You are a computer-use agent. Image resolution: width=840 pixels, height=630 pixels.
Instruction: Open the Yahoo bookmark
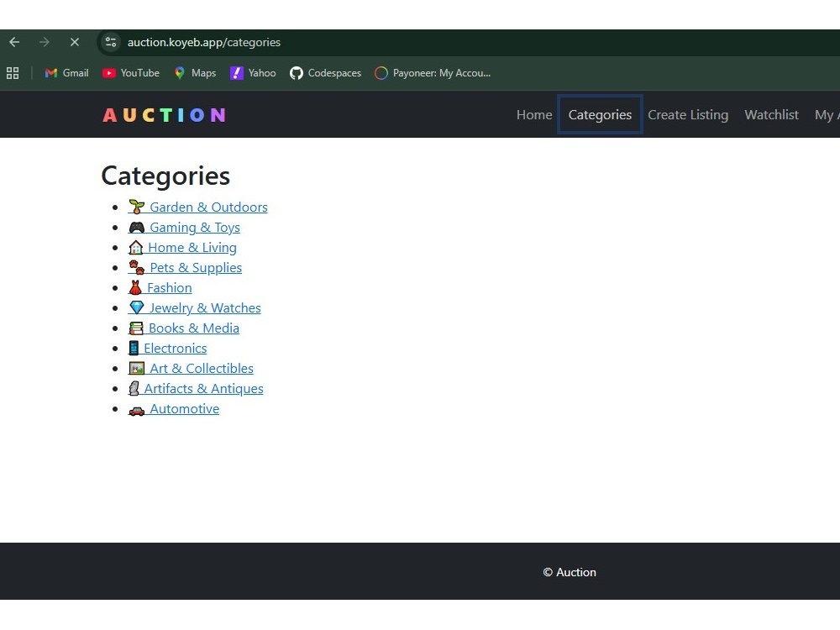pos(254,73)
